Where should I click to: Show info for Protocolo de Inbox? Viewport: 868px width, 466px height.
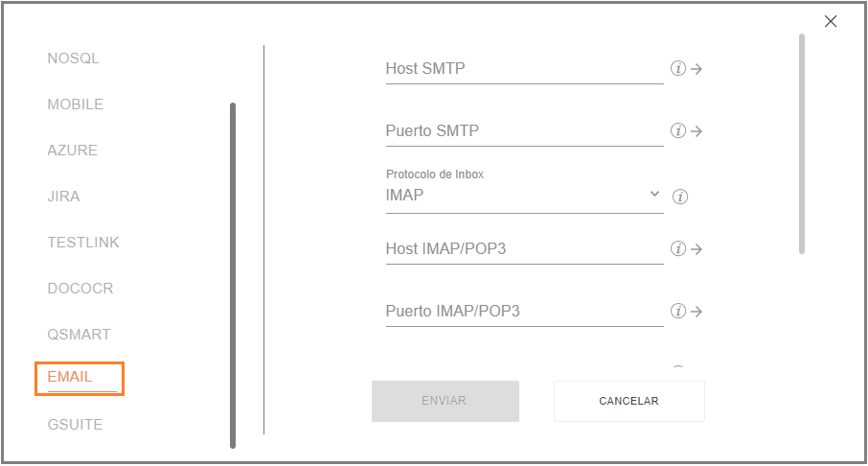680,197
